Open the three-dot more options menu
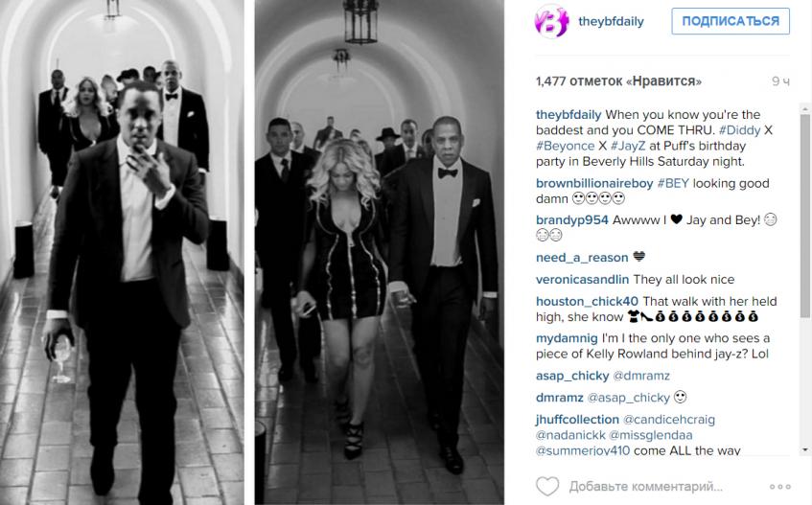812x505 pixels. click(780, 487)
